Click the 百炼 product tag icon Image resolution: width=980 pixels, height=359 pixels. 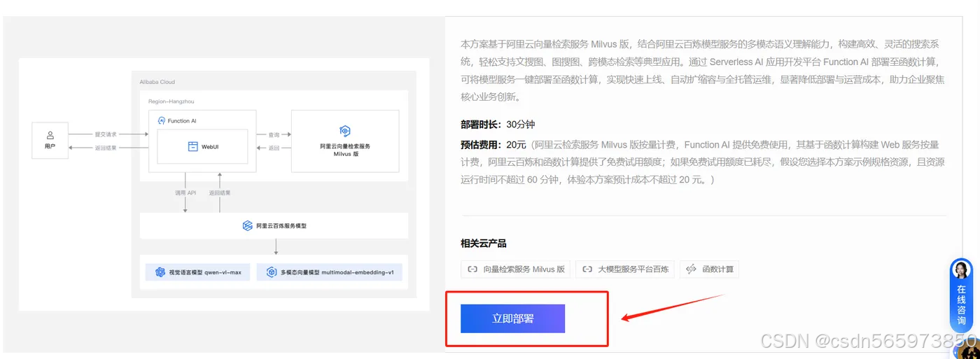[588, 269]
